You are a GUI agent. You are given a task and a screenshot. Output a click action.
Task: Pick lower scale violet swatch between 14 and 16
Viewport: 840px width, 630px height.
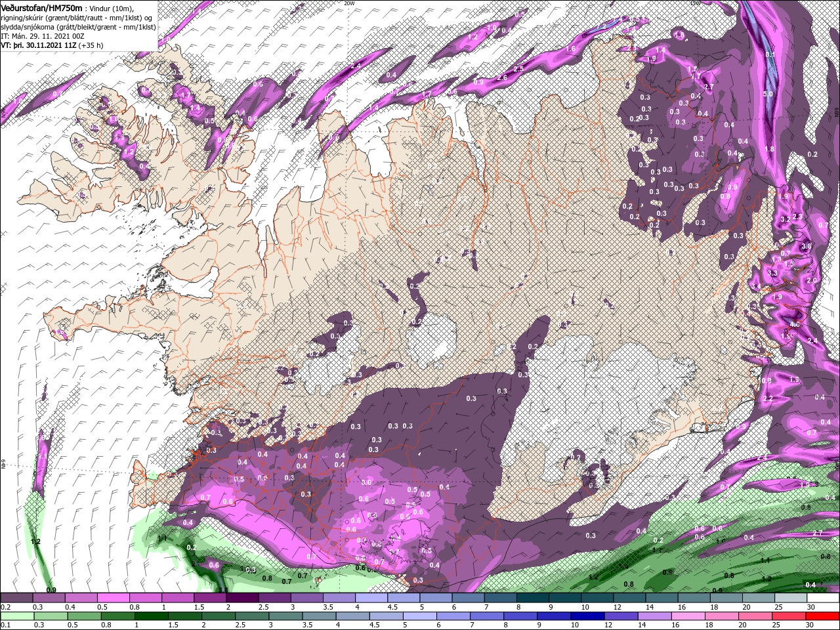click(654, 616)
